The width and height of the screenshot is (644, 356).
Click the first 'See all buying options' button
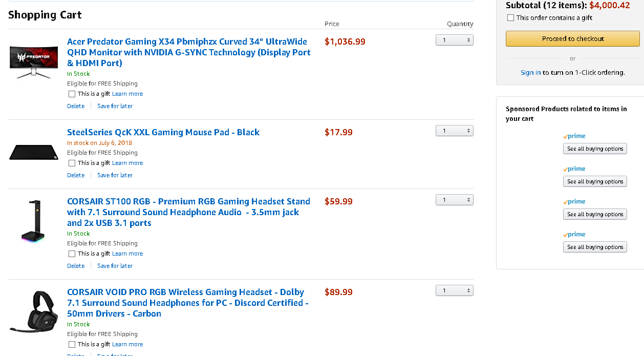[595, 149]
